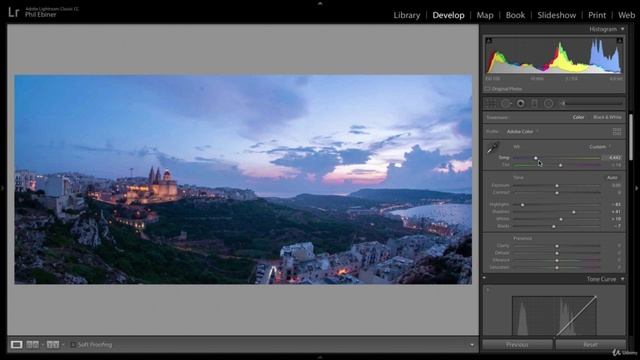640x360 pixels.
Task: Click the Temp slider handle
Action: pos(536,158)
